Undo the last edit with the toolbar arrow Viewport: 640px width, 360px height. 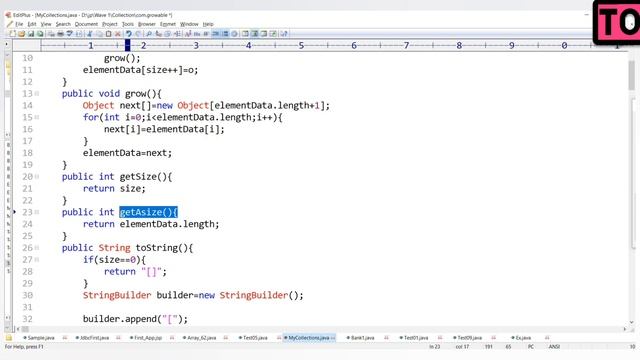[129, 34]
